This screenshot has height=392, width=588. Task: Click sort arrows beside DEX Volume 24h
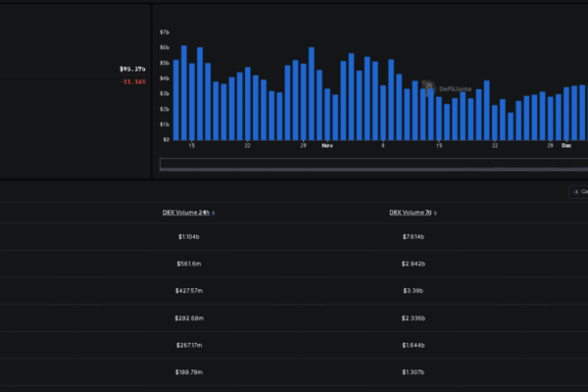214,213
